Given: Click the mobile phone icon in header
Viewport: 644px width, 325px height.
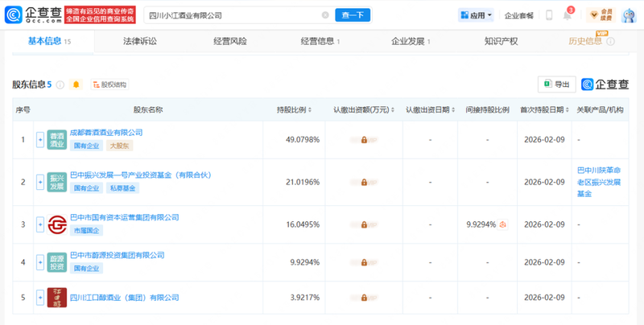Looking at the screenshot, I should pos(549,15).
